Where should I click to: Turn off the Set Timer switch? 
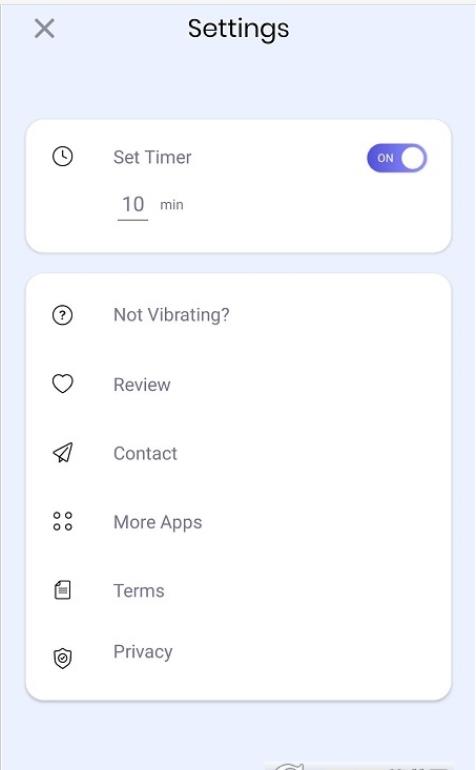[x=396, y=158]
